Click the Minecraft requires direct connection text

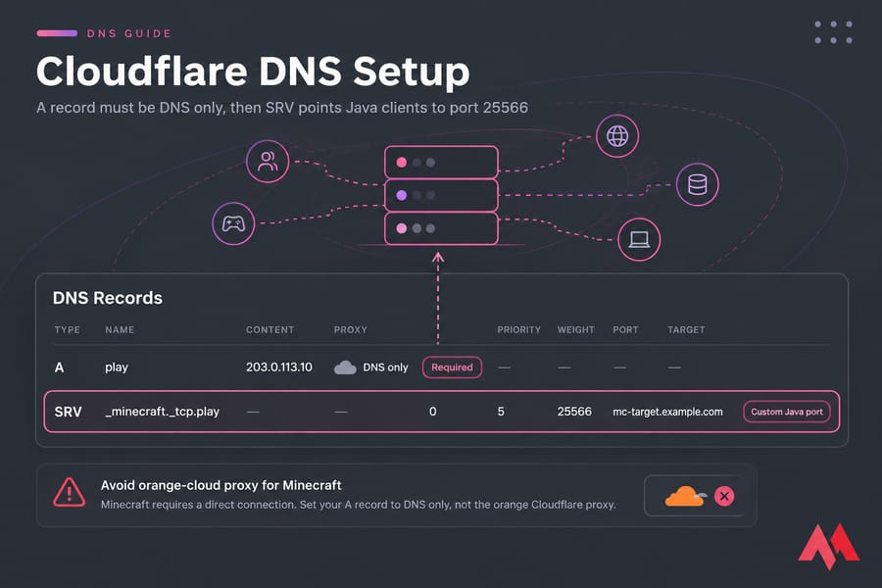click(359, 505)
